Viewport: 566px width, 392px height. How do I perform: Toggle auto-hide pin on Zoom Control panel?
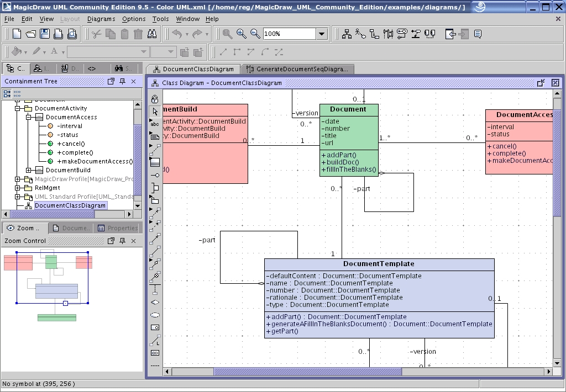123,241
